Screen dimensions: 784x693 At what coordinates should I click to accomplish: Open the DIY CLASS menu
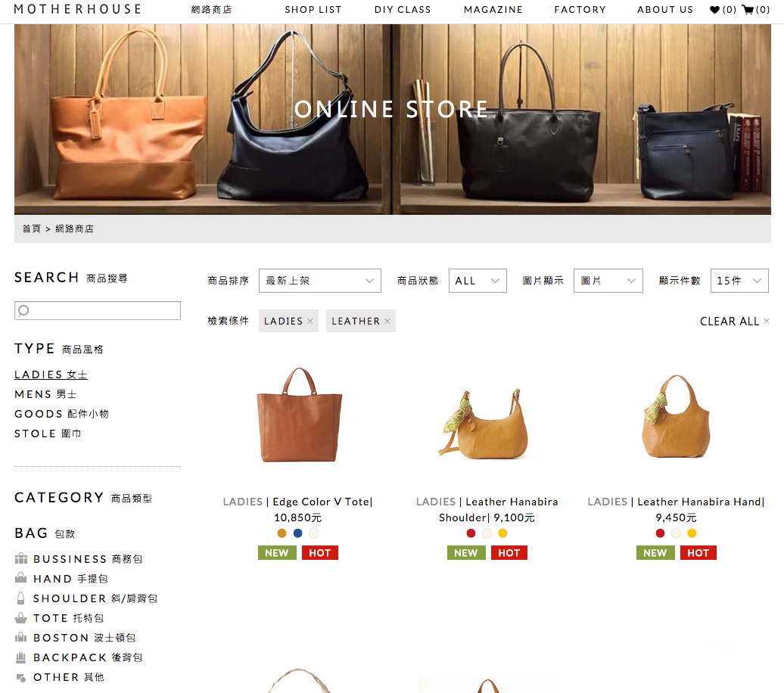coord(403,10)
